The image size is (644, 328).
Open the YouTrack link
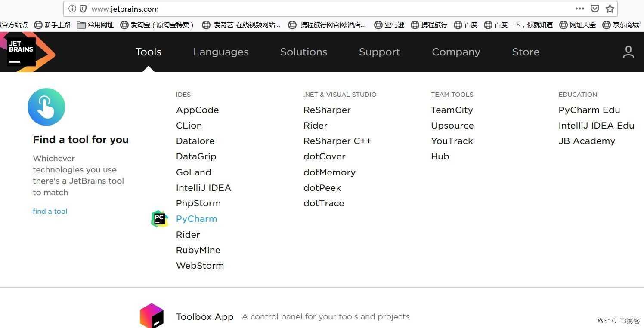452,141
